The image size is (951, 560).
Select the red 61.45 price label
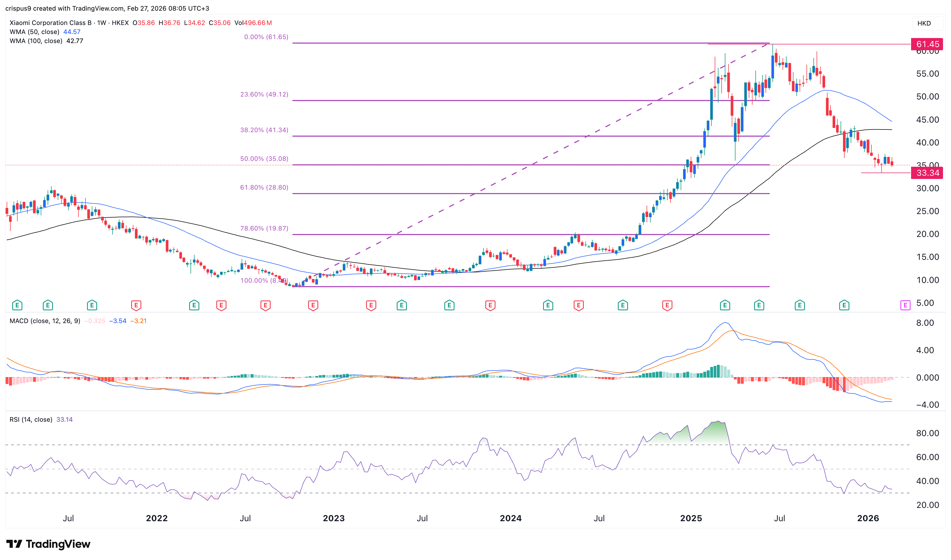point(927,44)
